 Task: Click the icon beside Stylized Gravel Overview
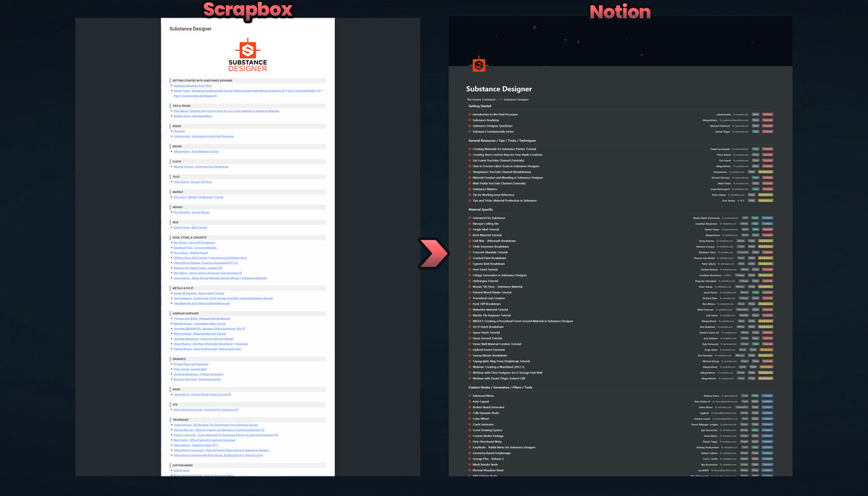coord(469,350)
